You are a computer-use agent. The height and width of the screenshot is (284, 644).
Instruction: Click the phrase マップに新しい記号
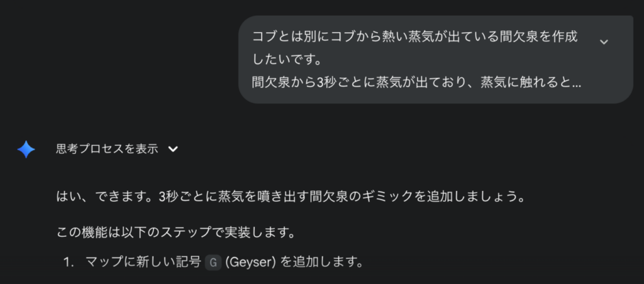coord(143,262)
